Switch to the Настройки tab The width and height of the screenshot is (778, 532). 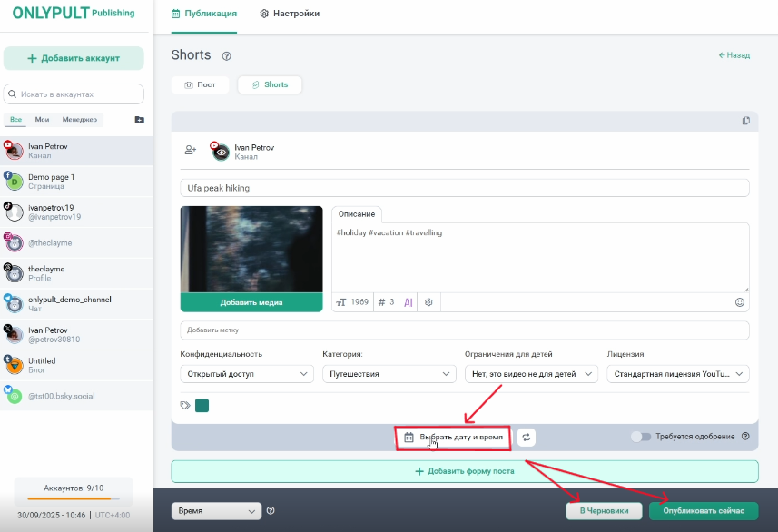pos(290,14)
